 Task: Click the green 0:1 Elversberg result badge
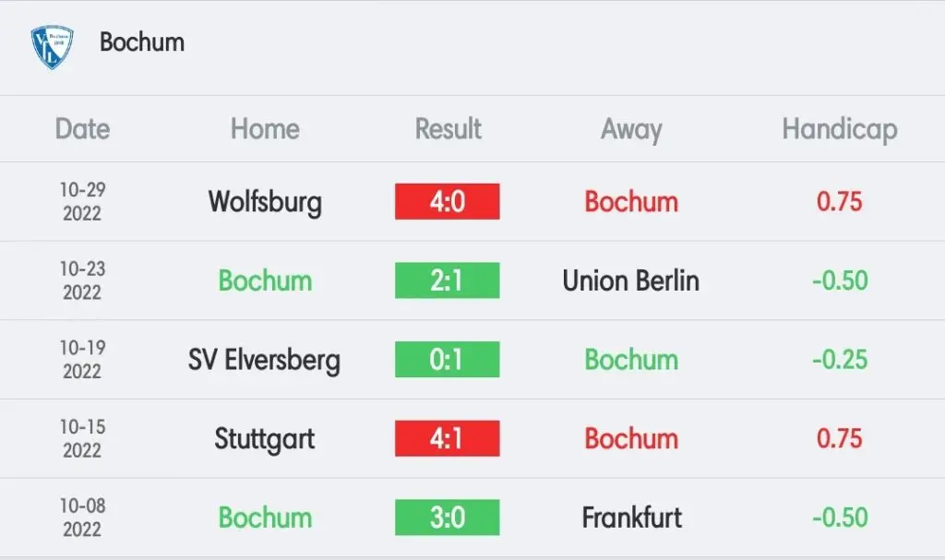pos(448,359)
